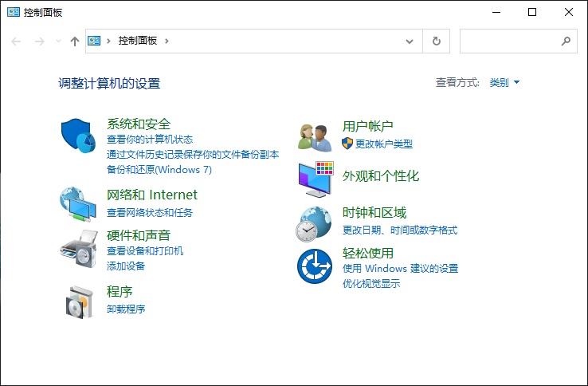Open the Ease of Access icon

point(315,266)
